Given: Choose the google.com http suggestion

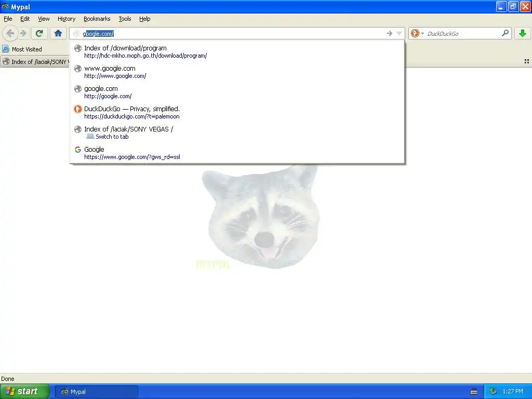Looking at the screenshot, I should 237,92.
